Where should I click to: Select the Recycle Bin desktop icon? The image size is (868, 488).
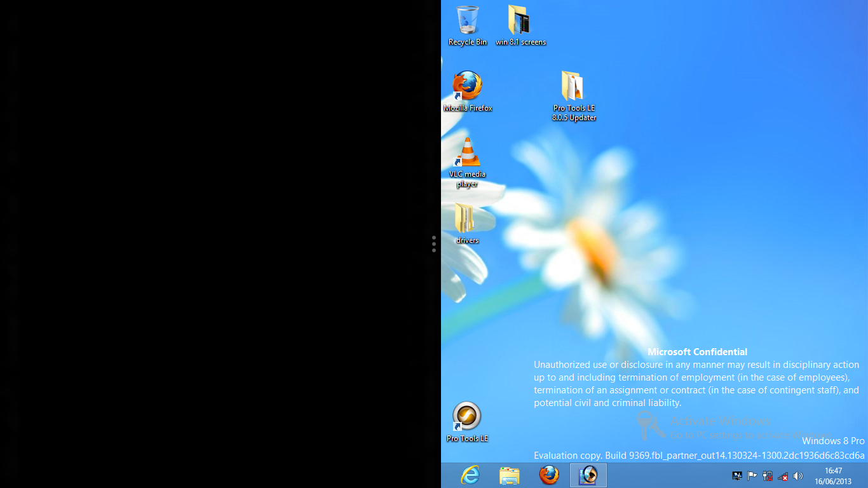pos(468,25)
